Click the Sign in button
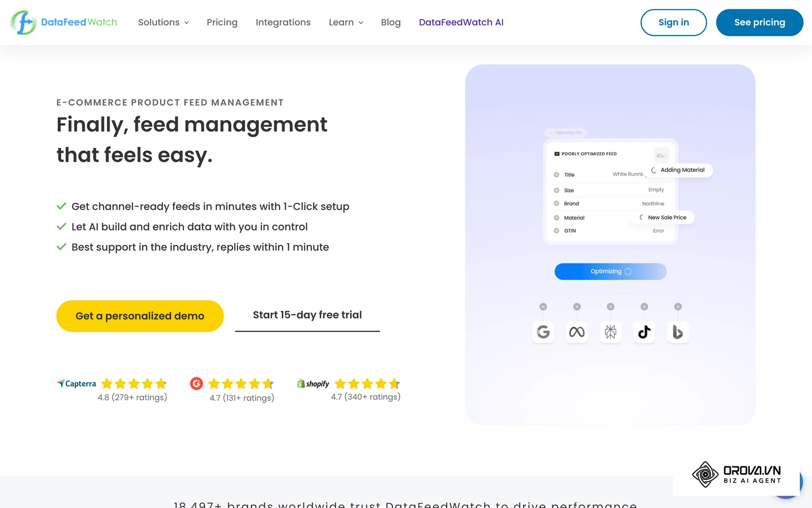Viewport: 812px width, 508px height. pyautogui.click(x=673, y=22)
